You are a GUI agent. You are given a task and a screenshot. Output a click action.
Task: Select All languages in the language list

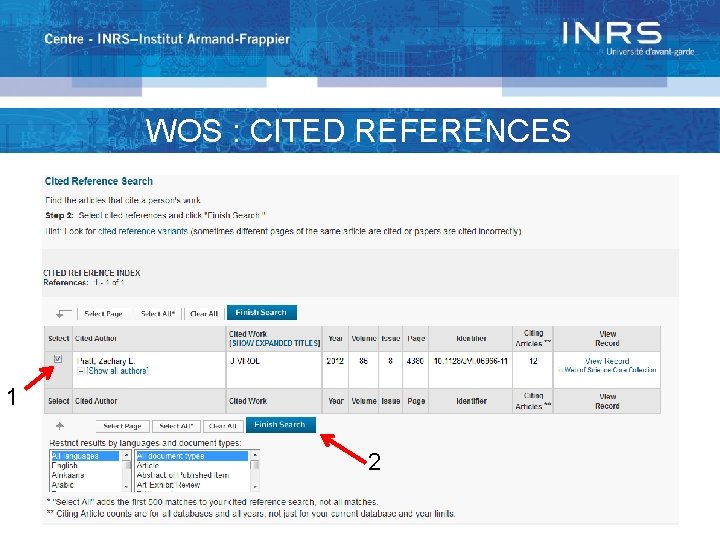[x=85, y=456]
